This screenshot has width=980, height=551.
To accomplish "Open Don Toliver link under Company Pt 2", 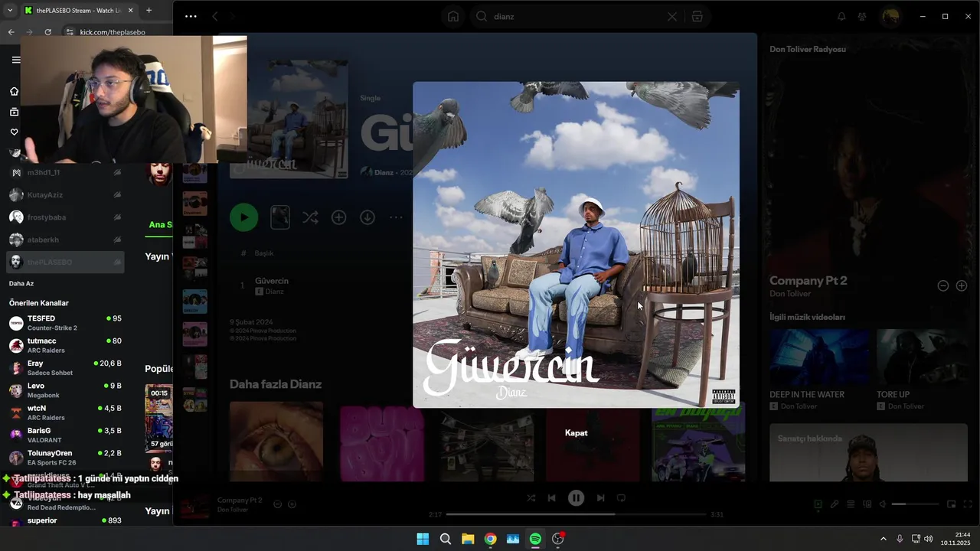I will pyautogui.click(x=790, y=294).
